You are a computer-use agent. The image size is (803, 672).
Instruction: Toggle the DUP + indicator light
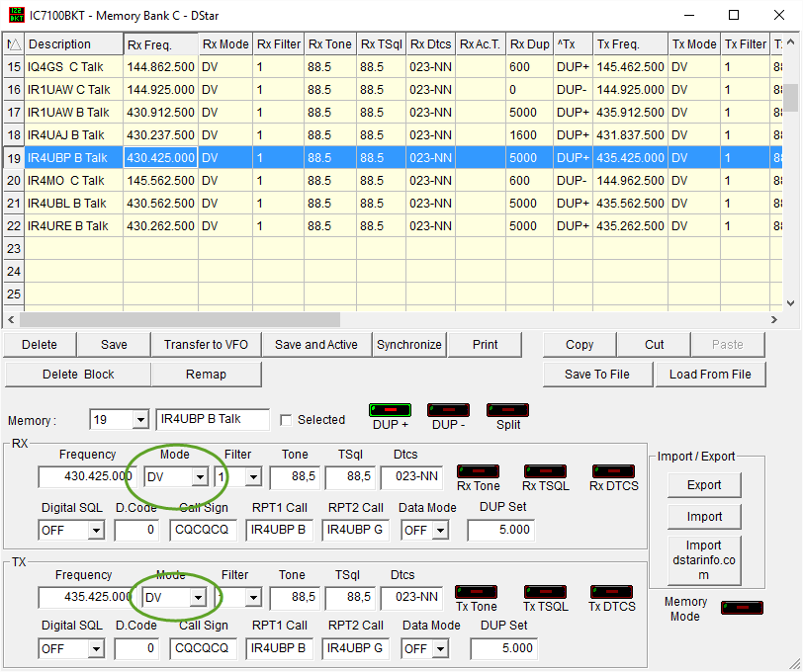[390, 410]
